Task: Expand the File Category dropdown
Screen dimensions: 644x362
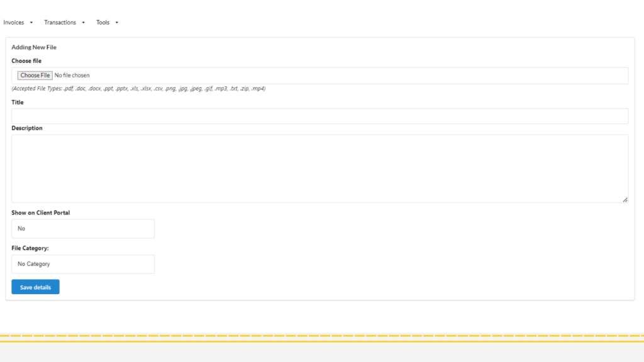Action: (x=83, y=264)
